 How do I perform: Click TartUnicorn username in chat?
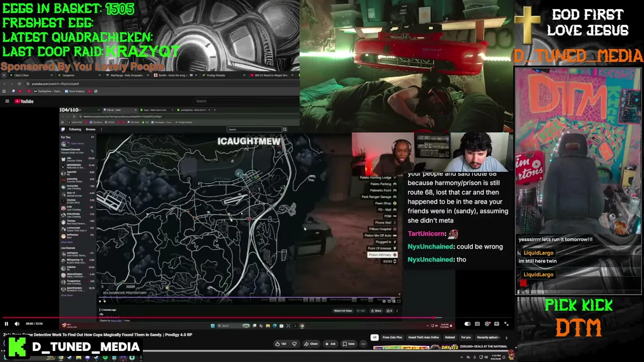(427, 234)
